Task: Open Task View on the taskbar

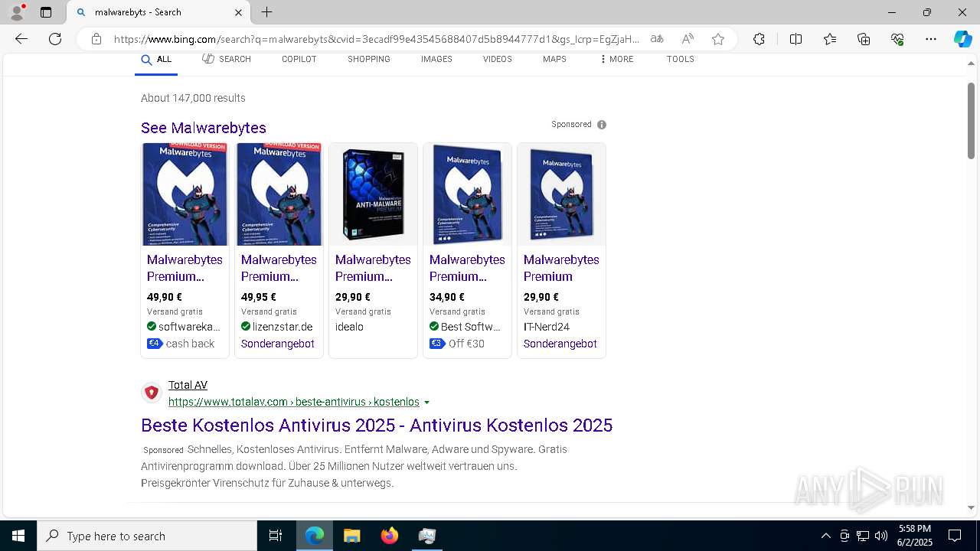Action: [x=276, y=536]
